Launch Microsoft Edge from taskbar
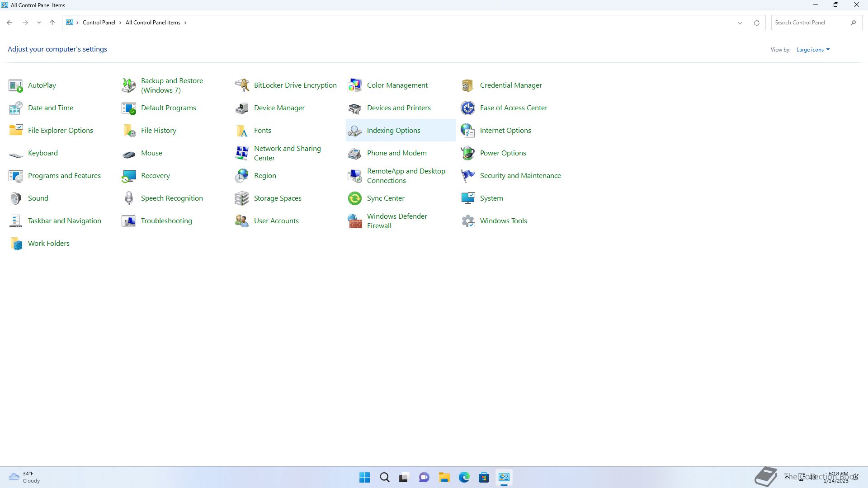This screenshot has height=488, width=868. point(464,478)
